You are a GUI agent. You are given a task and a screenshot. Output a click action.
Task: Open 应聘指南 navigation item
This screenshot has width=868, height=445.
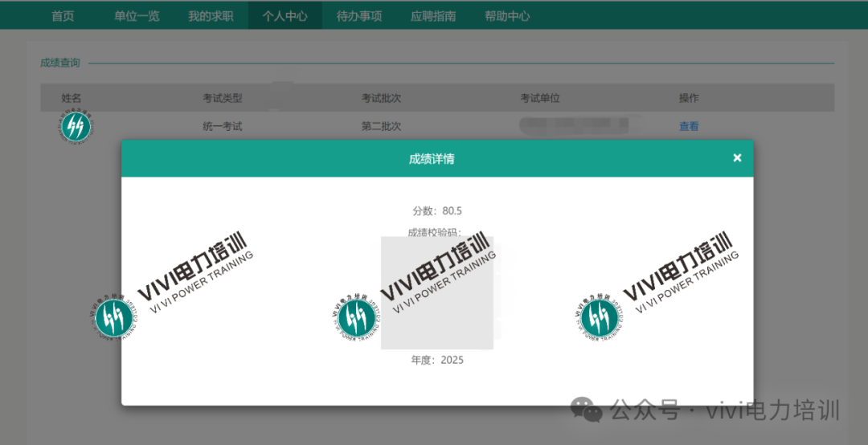pyautogui.click(x=433, y=16)
